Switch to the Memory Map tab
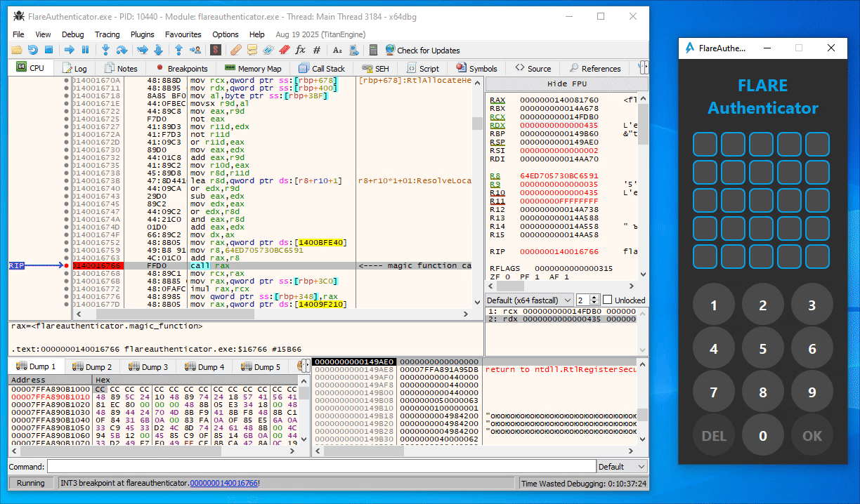 click(x=252, y=69)
